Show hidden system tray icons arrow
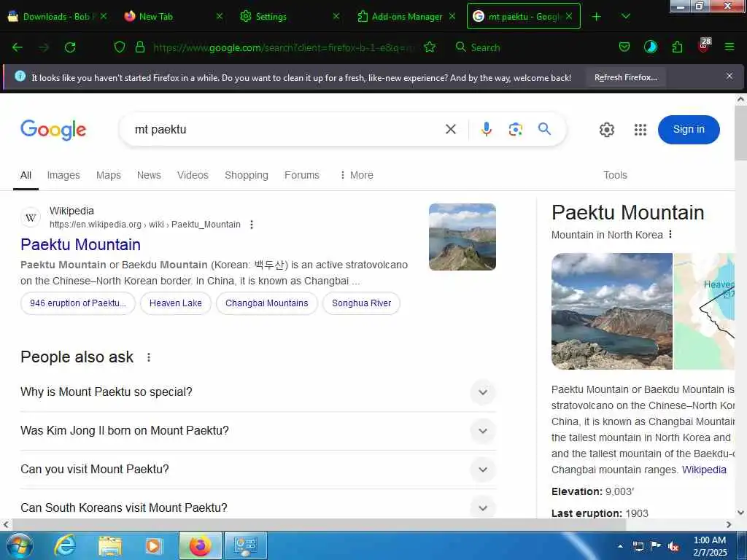 [x=620, y=546]
